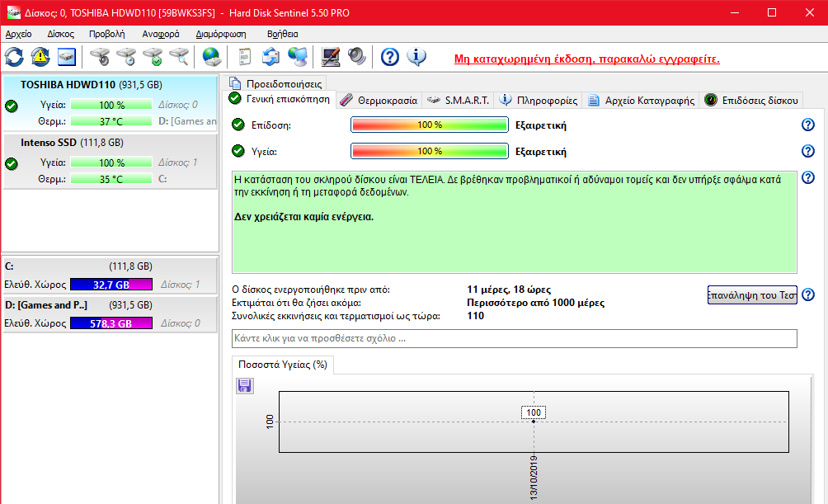The width and height of the screenshot is (828, 504).
Task: Click the globe with disk toolbar icon
Action: (212, 57)
